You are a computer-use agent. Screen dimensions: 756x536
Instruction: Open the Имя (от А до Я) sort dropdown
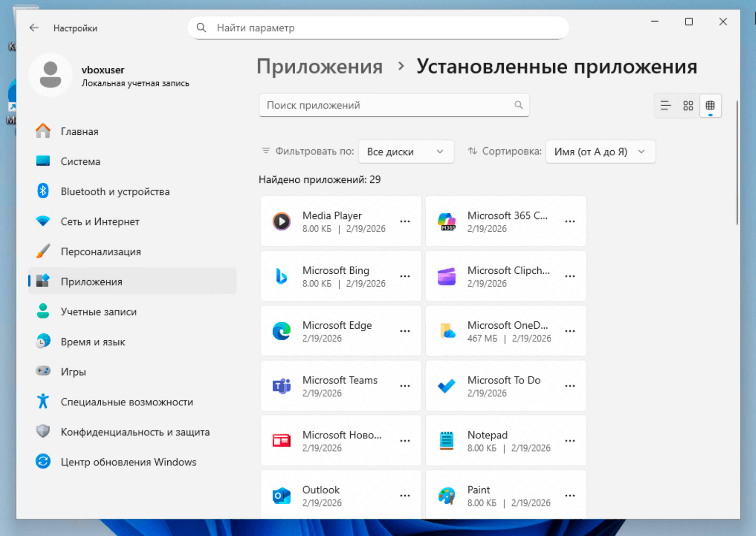point(600,152)
